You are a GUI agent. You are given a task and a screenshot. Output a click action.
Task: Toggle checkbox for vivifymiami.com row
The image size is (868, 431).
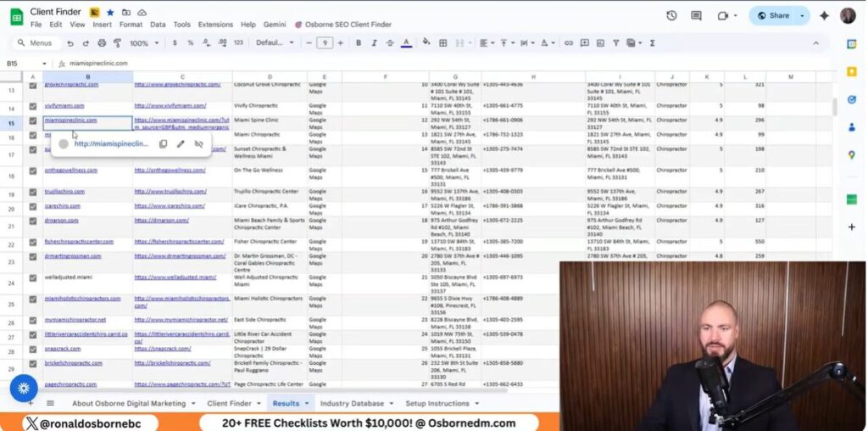(x=33, y=106)
